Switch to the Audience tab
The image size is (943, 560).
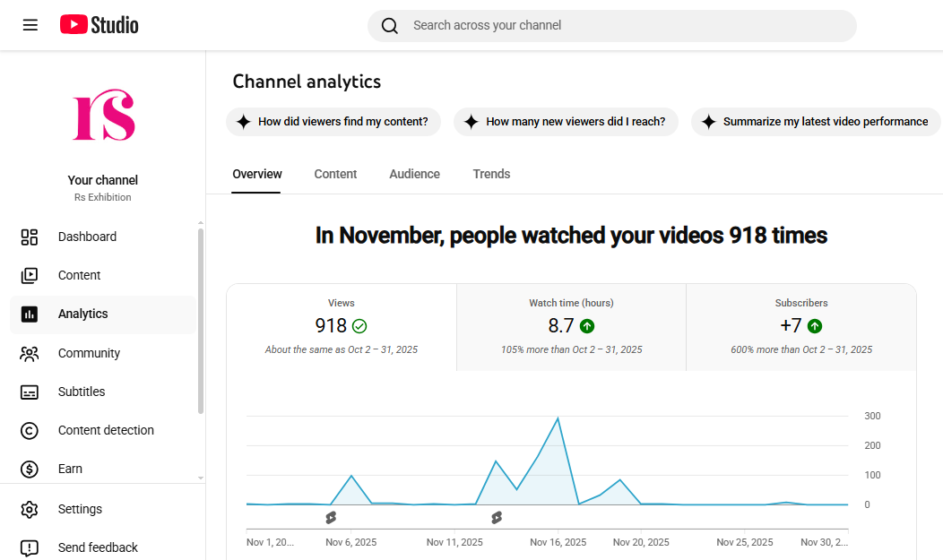click(x=414, y=174)
